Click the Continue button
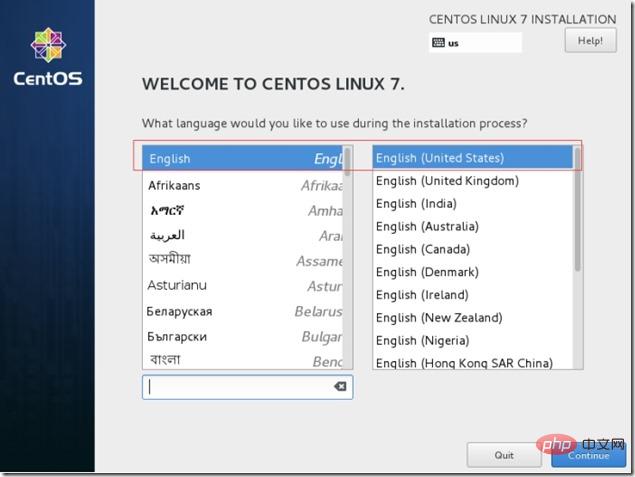 click(x=588, y=455)
